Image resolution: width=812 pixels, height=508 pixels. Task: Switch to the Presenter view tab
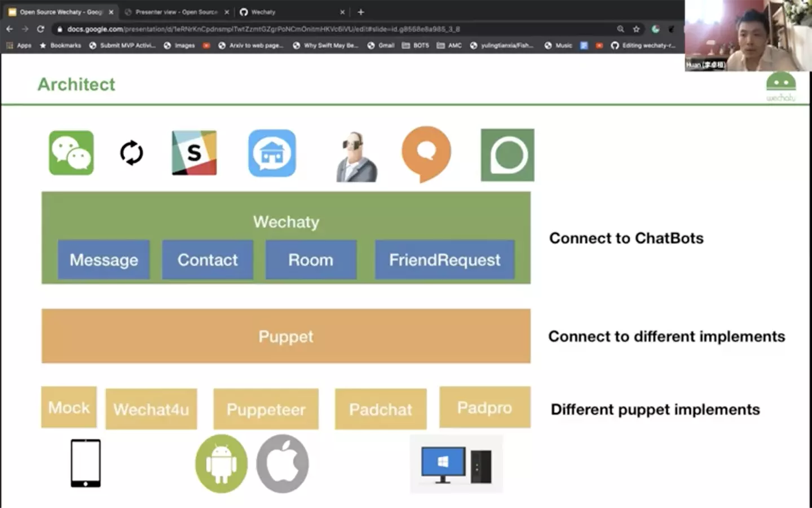[x=176, y=12]
